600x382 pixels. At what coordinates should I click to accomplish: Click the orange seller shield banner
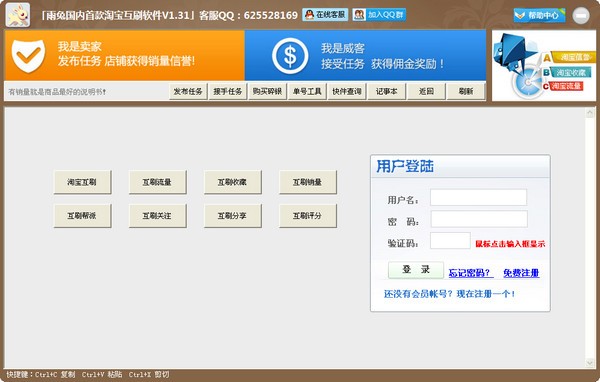tap(124, 55)
